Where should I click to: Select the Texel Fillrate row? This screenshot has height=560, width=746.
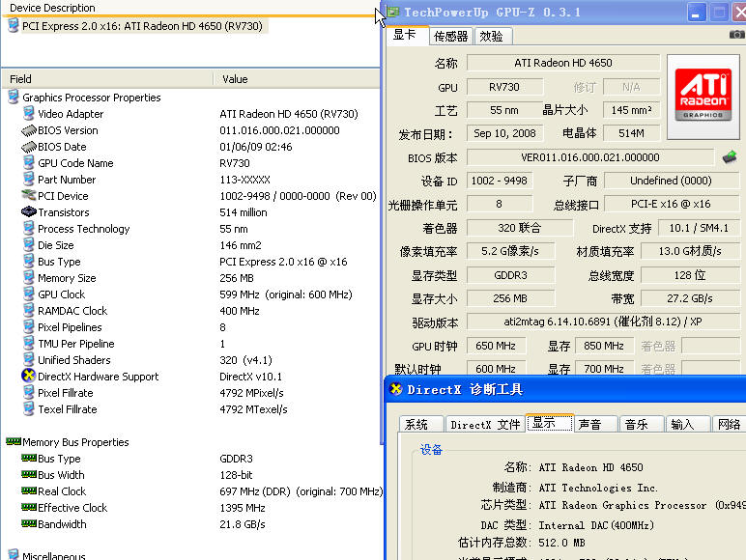(191, 409)
